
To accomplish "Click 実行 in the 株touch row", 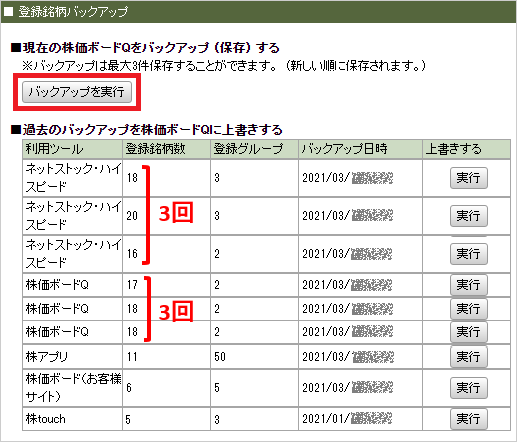I will pos(469,419).
